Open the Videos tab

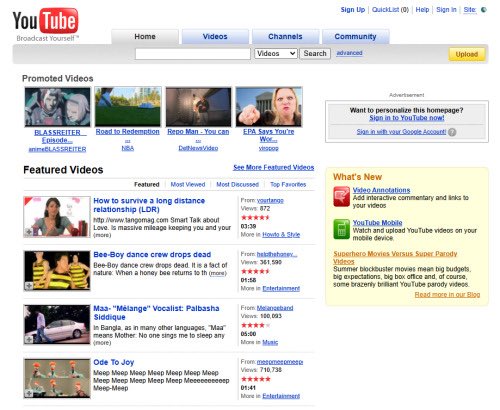pos(215,37)
